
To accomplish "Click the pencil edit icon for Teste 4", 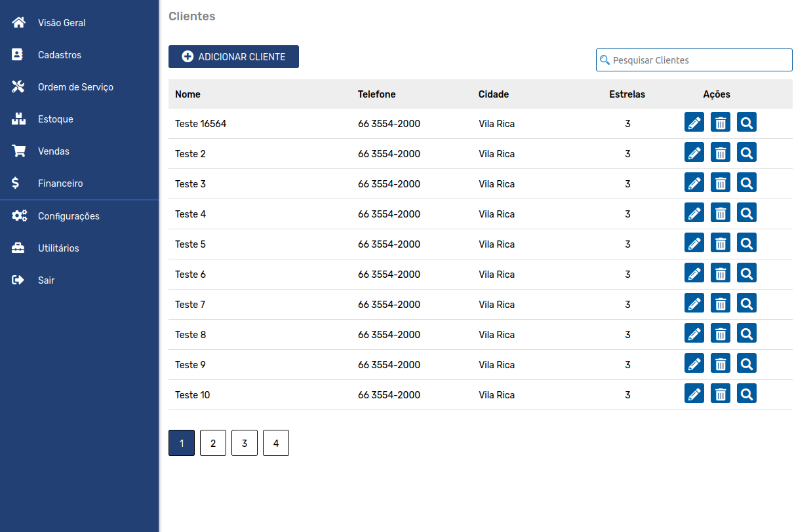I will [x=694, y=213].
